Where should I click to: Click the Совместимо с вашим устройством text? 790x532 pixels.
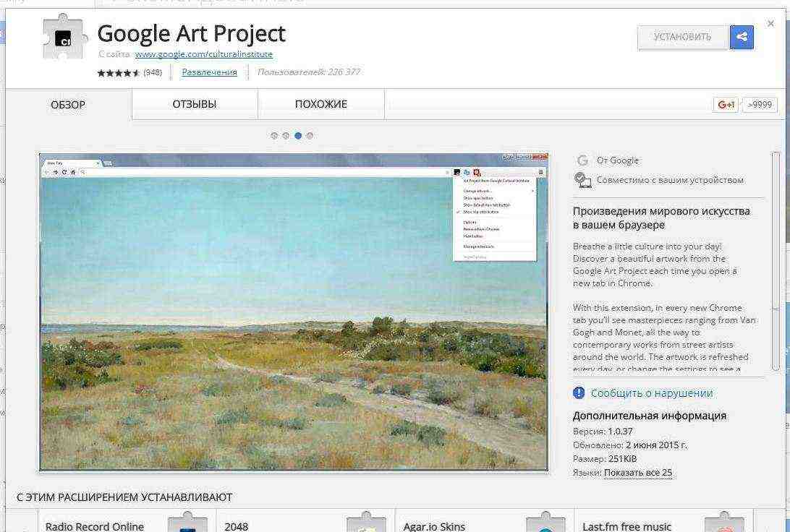click(x=670, y=180)
